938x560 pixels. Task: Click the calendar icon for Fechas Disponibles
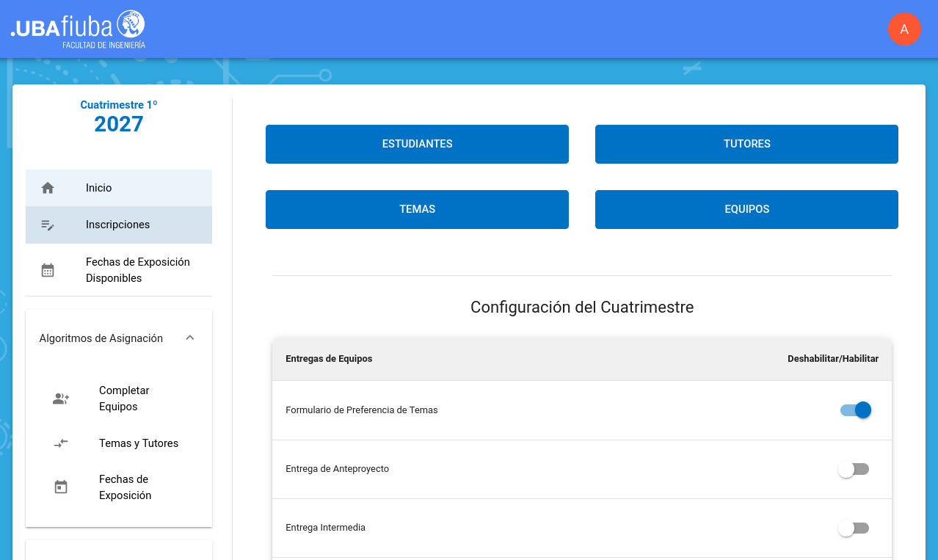coord(48,270)
